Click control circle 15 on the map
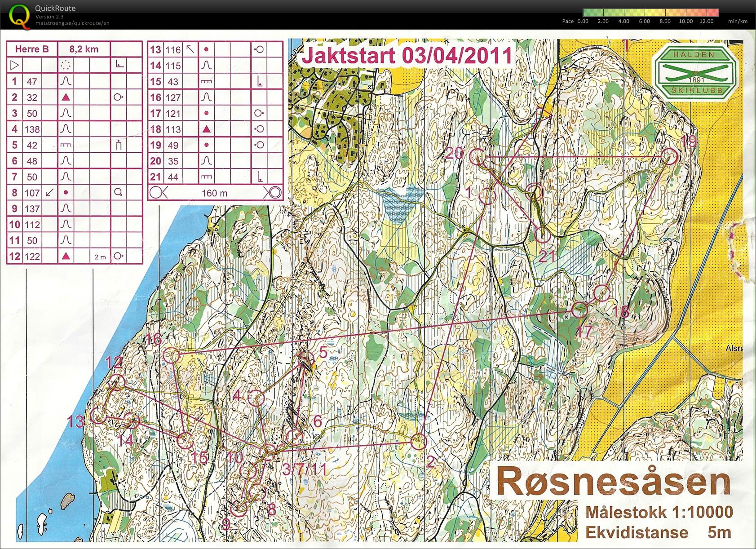The height and width of the screenshot is (549, 756). (184, 440)
